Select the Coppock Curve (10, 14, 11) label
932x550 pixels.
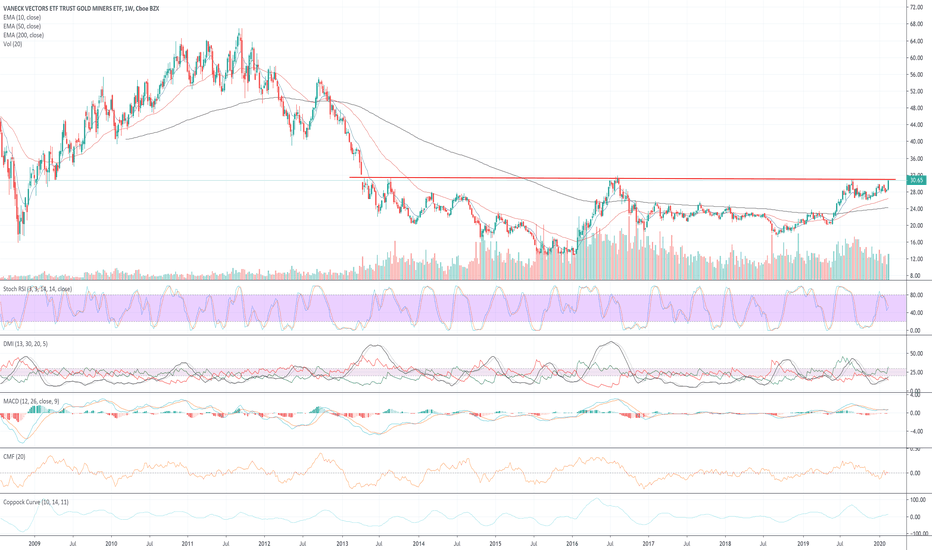click(36, 502)
